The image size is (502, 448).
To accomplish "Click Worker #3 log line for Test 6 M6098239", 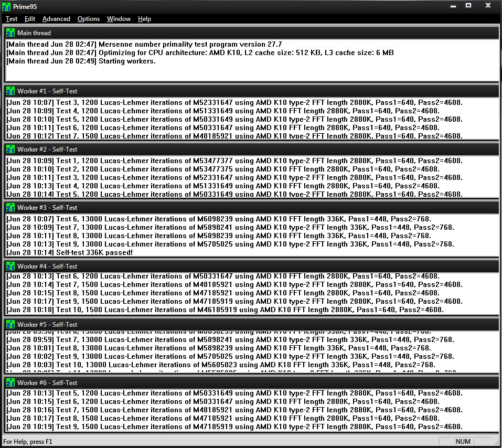I will (x=219, y=219).
